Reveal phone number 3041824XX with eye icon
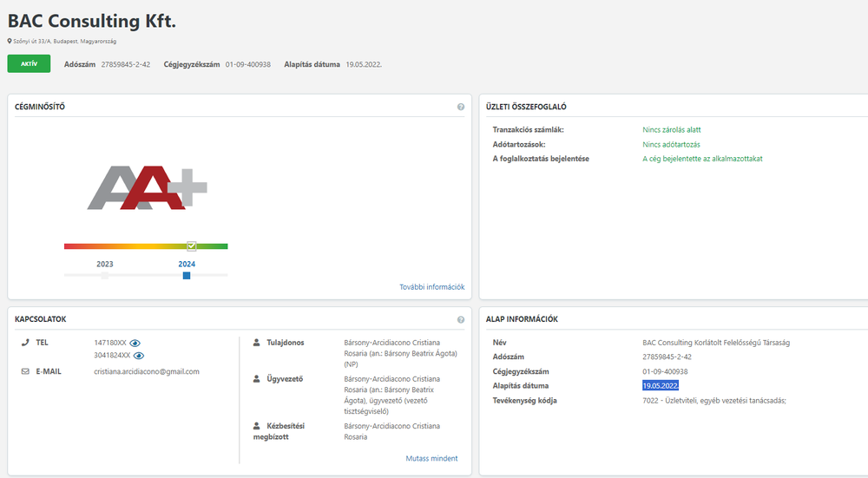 click(x=139, y=356)
